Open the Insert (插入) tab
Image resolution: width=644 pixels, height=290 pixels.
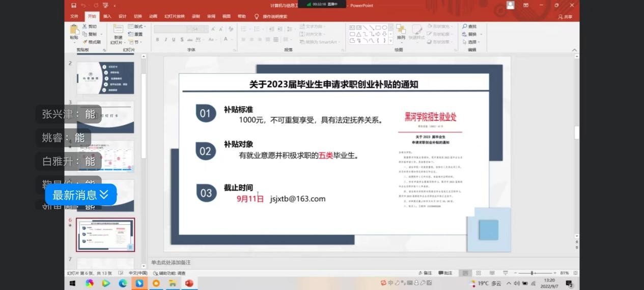[107, 16]
